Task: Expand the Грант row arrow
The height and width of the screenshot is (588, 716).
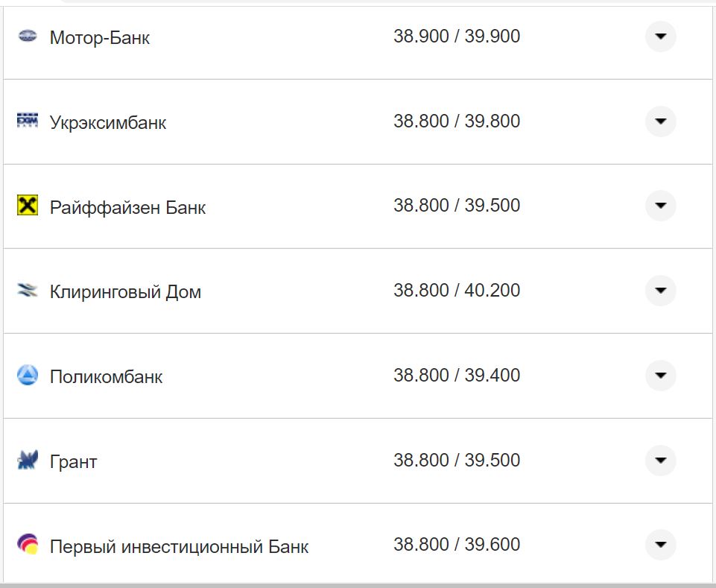Action: (660, 461)
